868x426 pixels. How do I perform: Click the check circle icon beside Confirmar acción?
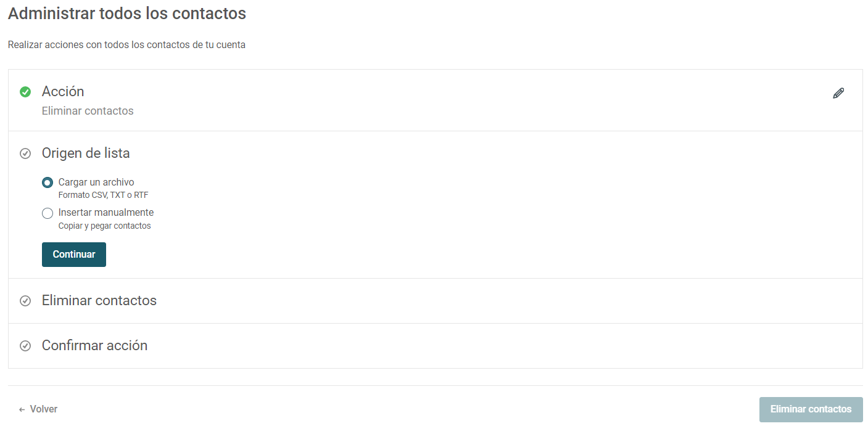point(25,346)
